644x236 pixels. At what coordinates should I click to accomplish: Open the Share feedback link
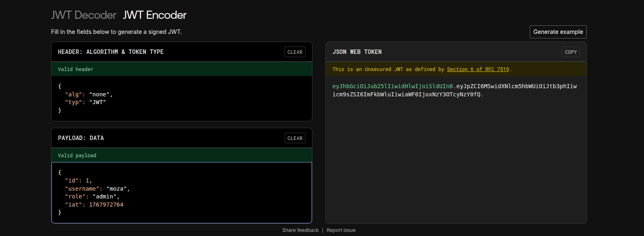pos(300,230)
